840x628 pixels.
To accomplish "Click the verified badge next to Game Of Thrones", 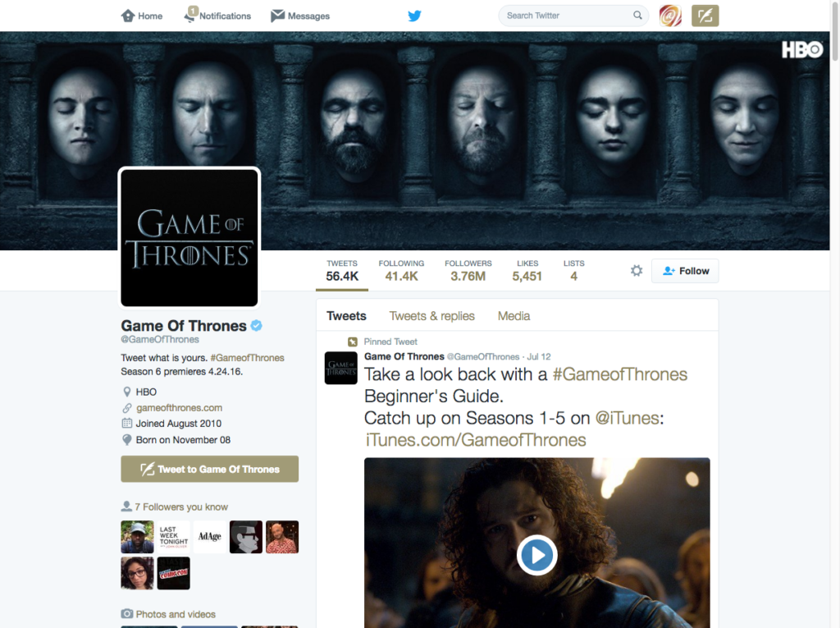I will tap(257, 326).
